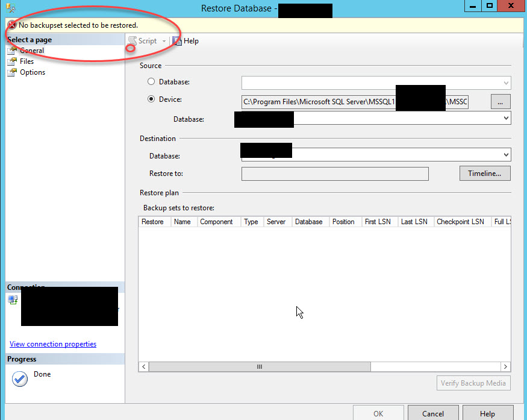The image size is (527, 420).
Task: Click the Verify Backup Media button
Action: pyautogui.click(x=473, y=383)
